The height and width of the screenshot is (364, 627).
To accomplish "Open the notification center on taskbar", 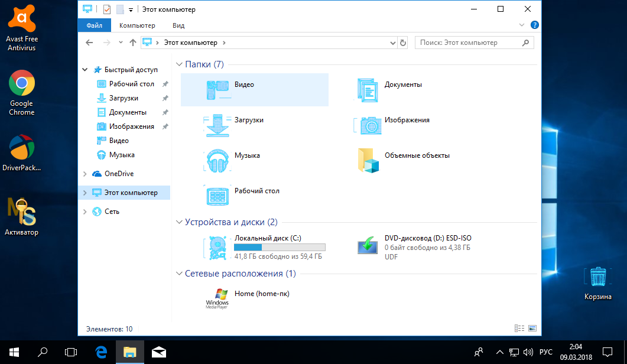I will pos(607,352).
